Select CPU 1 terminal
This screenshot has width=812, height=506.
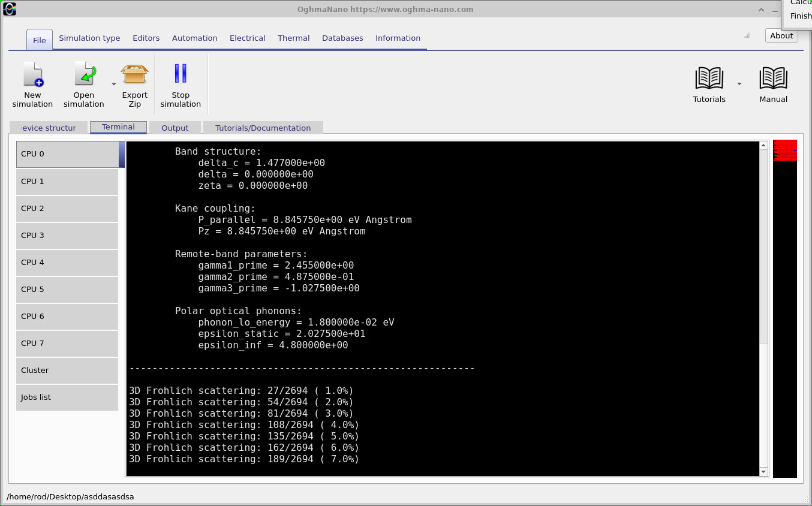[67, 182]
